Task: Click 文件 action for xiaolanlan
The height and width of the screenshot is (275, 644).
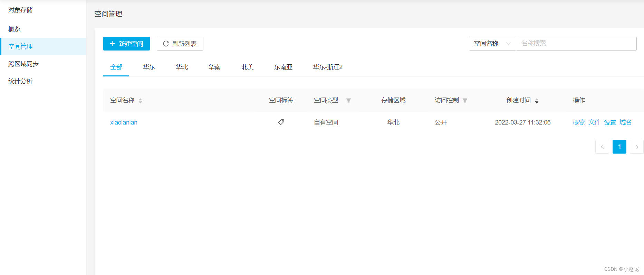Action: point(595,122)
